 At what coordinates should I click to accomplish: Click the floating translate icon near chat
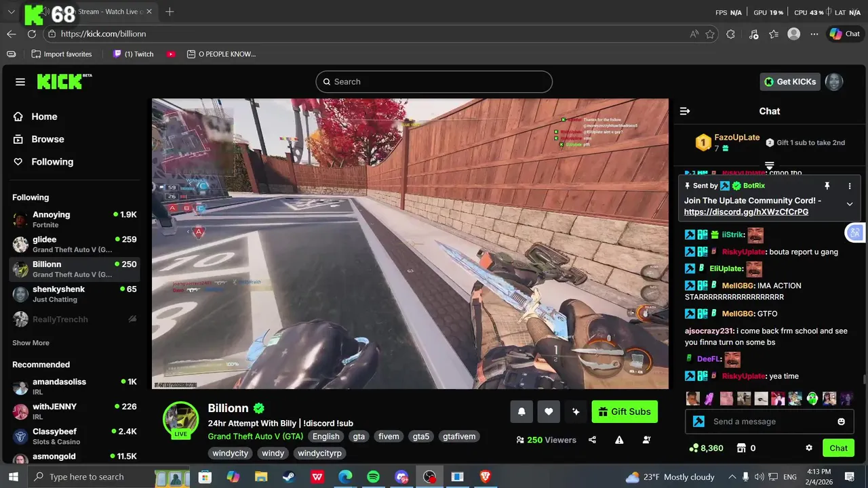854,232
